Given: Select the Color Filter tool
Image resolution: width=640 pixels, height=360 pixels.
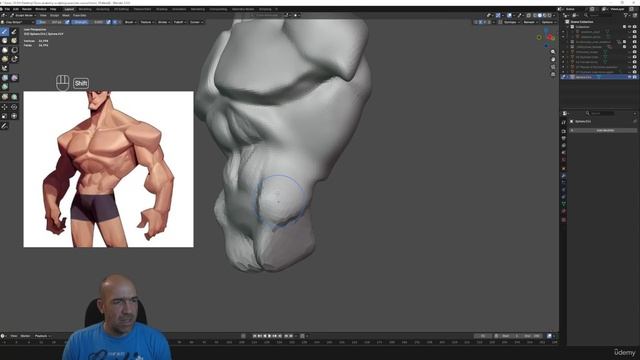Looking at the screenshot, I should tap(4, 87).
